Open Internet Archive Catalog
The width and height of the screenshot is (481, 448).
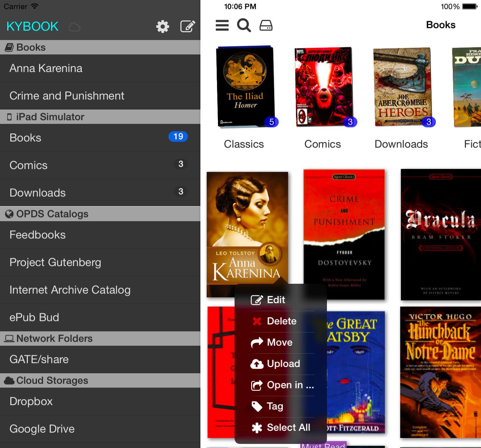[100, 290]
